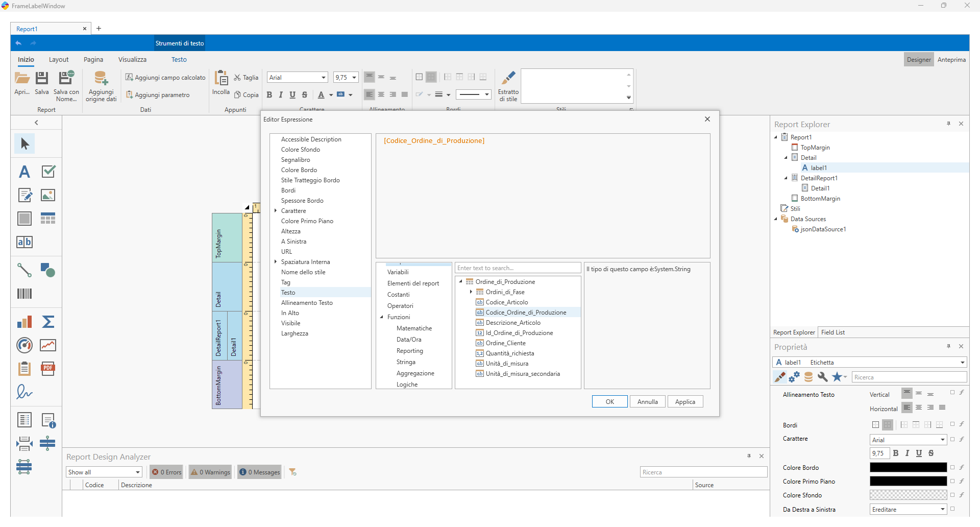Click the Applica button
The width and height of the screenshot is (980, 527).
pos(685,402)
